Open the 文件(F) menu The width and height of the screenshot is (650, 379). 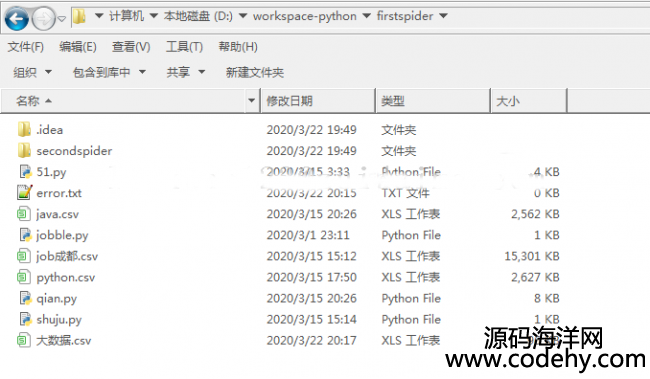(x=26, y=47)
